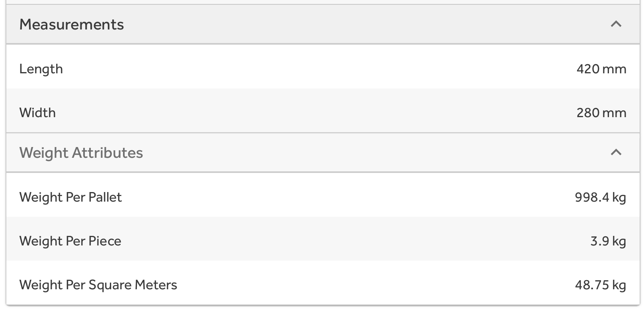Viewport: 644px width, 310px height.
Task: Click the 280 mm width value
Action: [x=601, y=113]
